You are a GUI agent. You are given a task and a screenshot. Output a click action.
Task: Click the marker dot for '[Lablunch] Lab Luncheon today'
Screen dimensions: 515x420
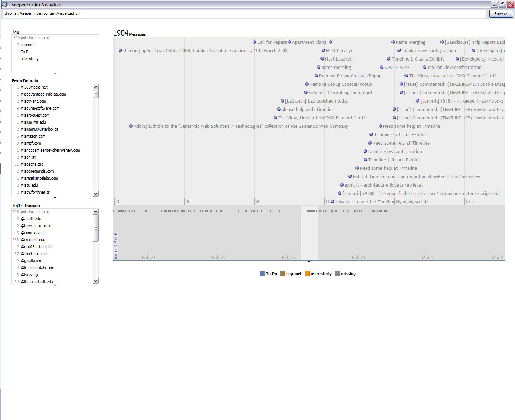tap(282, 101)
